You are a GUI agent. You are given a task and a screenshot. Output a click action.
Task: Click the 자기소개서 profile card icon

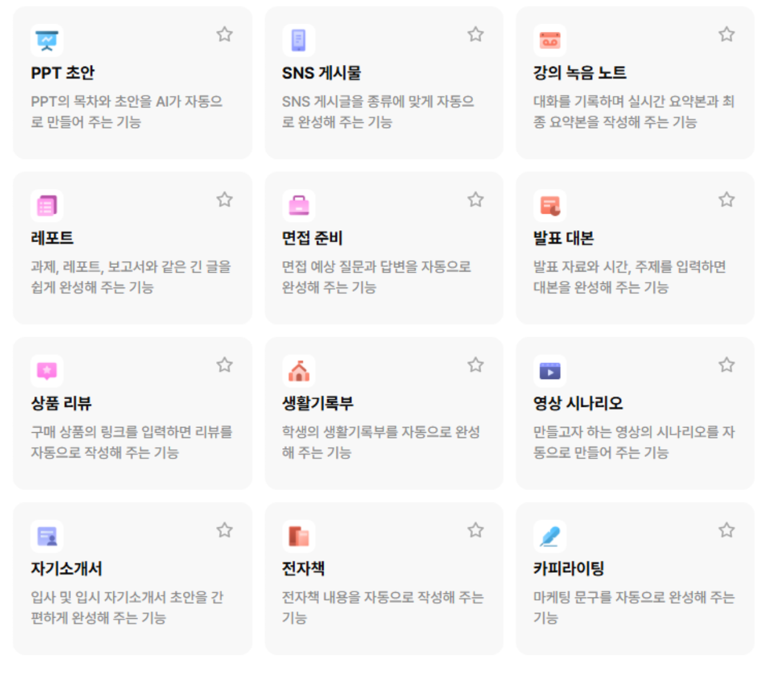(47, 536)
